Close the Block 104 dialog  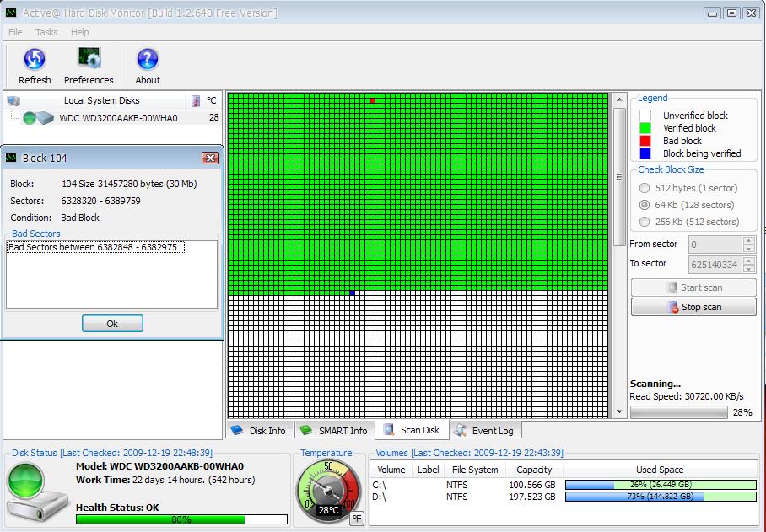coord(210,159)
